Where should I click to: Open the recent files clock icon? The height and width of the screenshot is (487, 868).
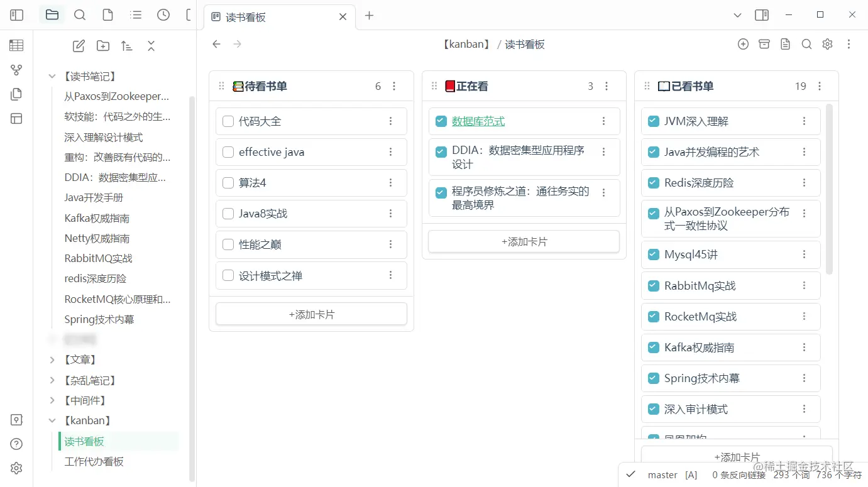click(163, 15)
